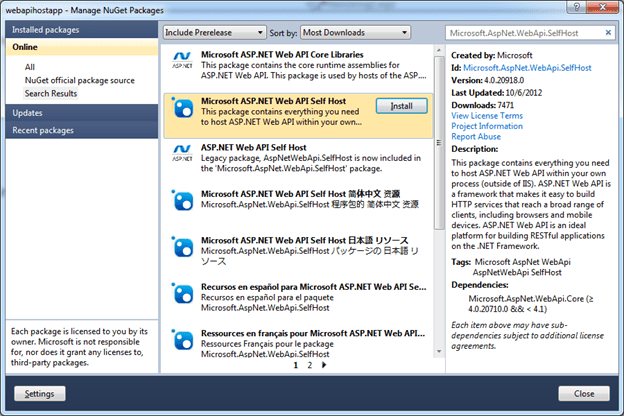Image resolution: width=624 pixels, height=416 pixels.
Task: Click the Settings button
Action: click(x=40, y=394)
